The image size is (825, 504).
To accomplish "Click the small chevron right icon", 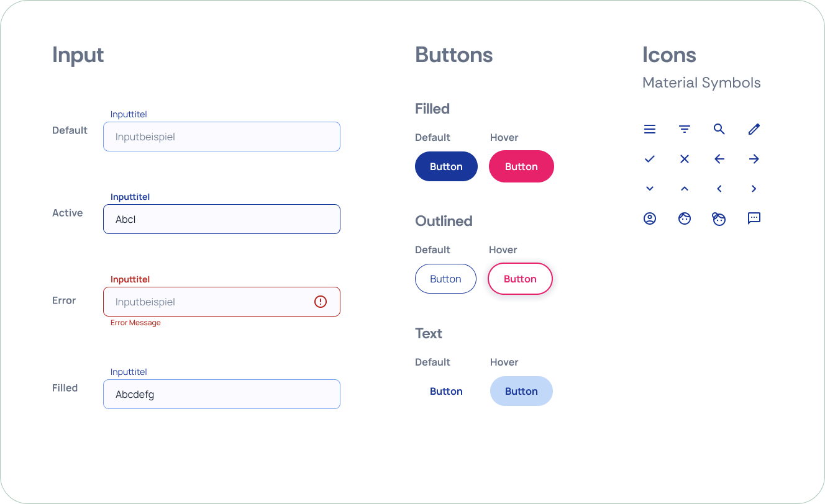I will coord(754,189).
